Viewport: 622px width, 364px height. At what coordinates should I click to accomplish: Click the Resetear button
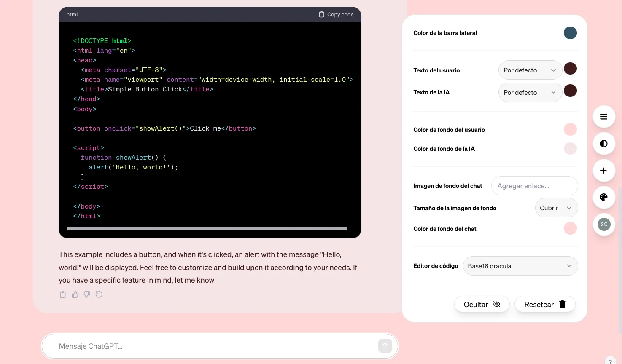545,304
